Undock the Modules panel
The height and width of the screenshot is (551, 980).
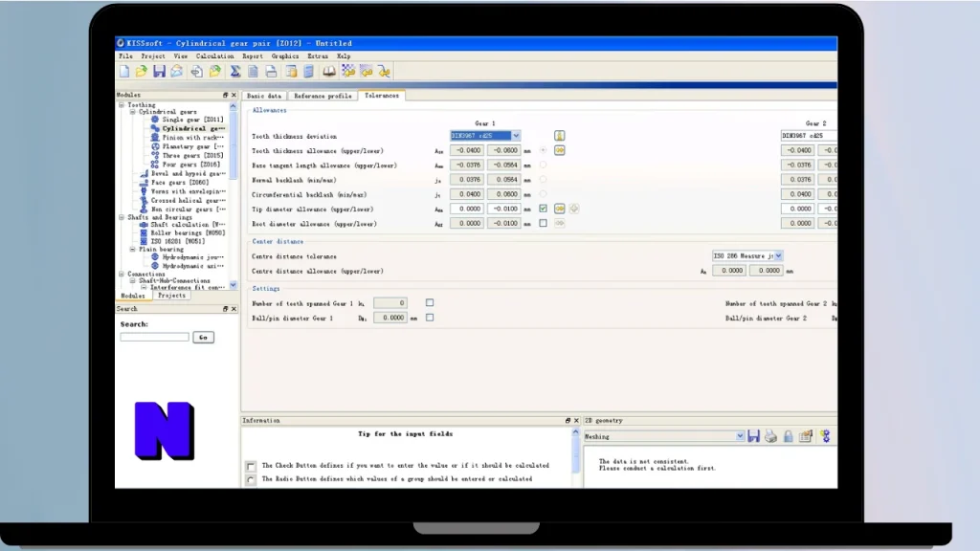[x=225, y=95]
